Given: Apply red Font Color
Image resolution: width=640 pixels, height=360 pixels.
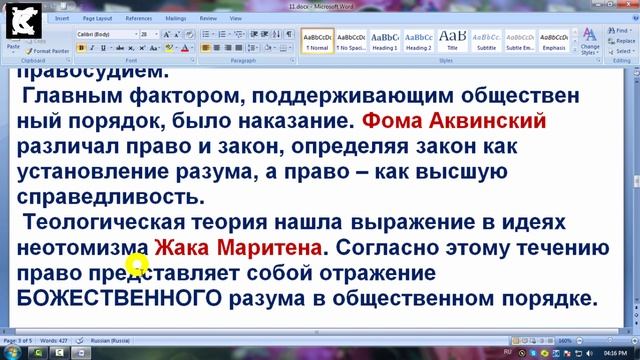Looking at the screenshot, I should pyautogui.click(x=184, y=48).
